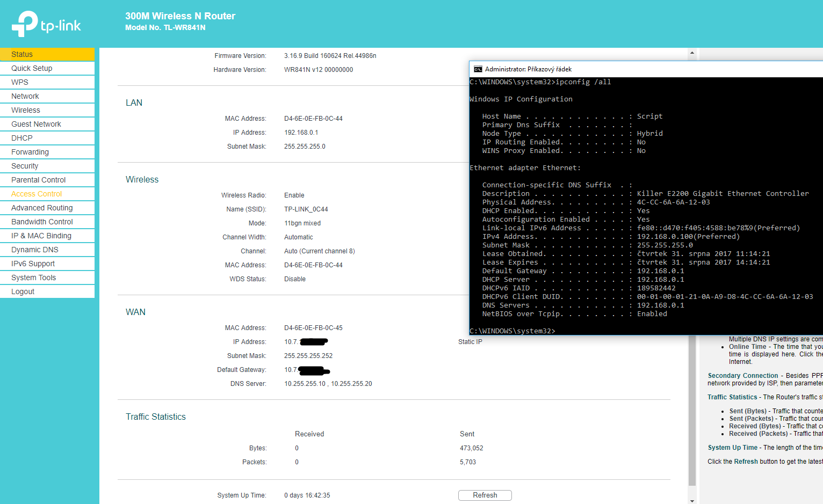Click Logout in the sidebar
The width and height of the screenshot is (823, 504).
pyautogui.click(x=23, y=291)
